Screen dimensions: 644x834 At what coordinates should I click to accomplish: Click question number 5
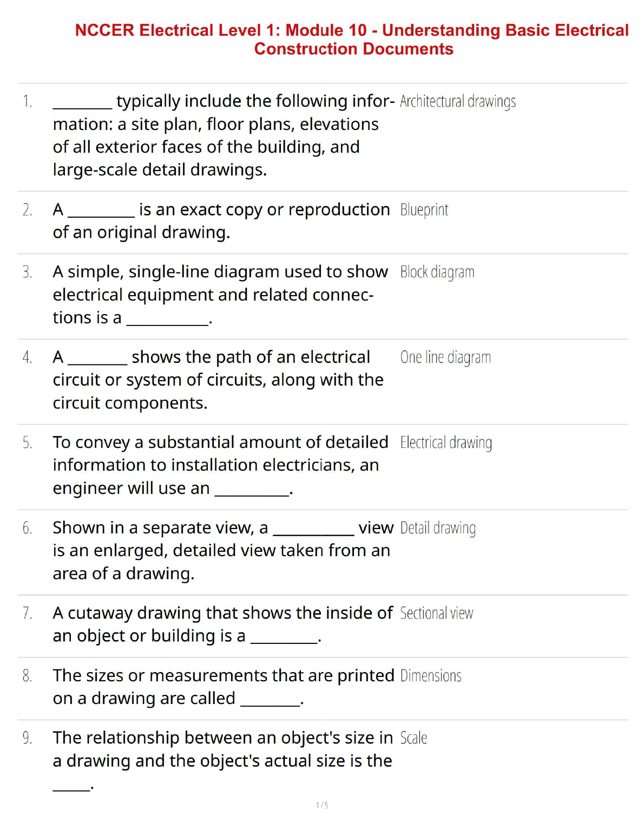(x=28, y=443)
